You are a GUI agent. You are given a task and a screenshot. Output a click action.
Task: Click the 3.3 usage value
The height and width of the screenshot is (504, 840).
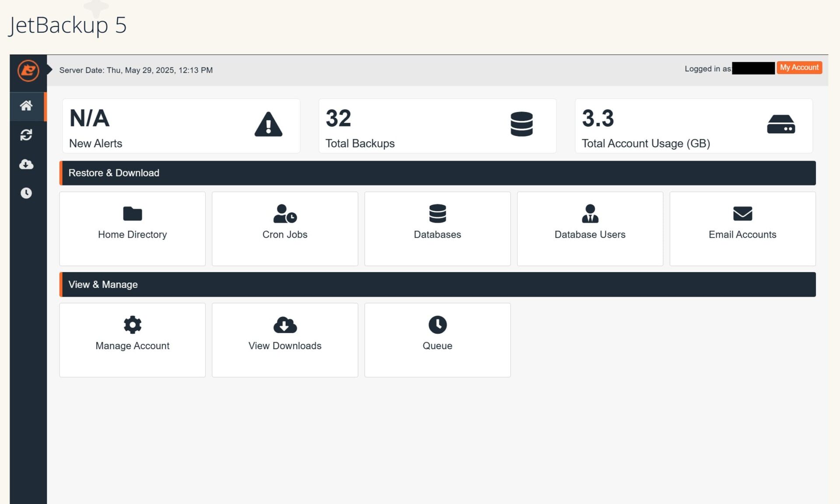[x=598, y=118]
